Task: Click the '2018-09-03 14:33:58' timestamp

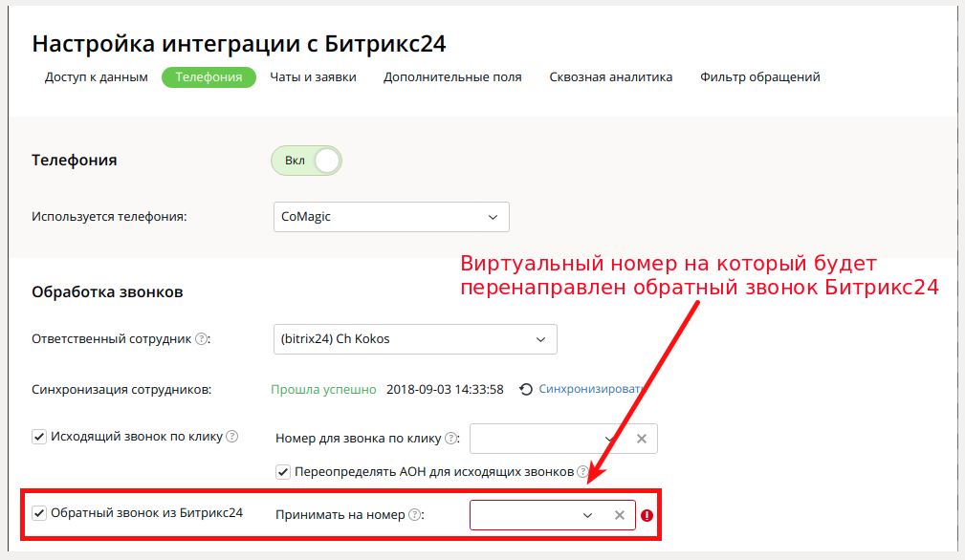Action: (x=445, y=390)
